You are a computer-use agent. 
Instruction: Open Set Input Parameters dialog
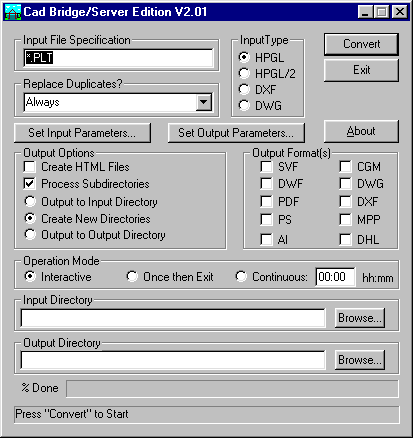[x=82, y=133]
